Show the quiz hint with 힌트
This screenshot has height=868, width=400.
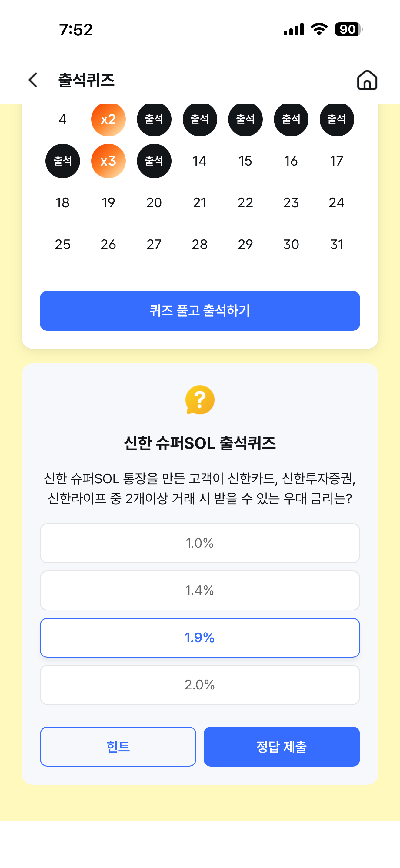coord(118,747)
